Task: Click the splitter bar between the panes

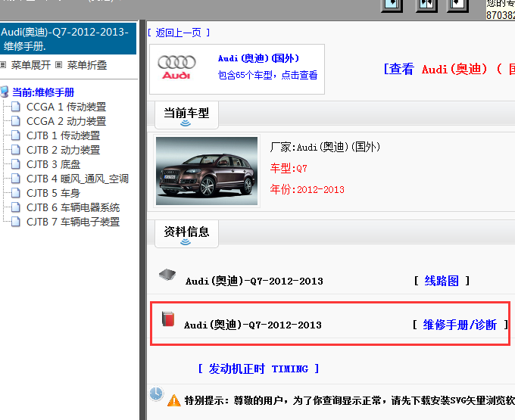Action: [x=142, y=220]
